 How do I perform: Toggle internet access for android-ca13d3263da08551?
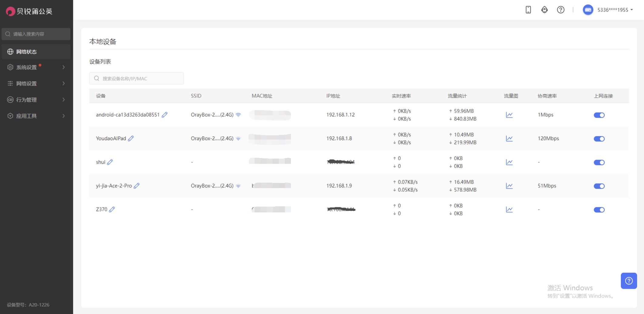point(599,115)
